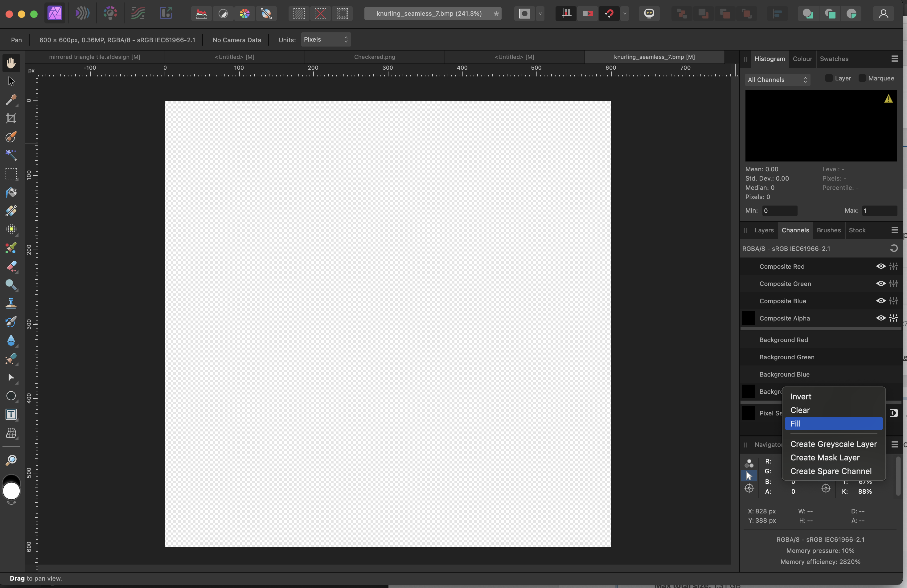
Task: Reset channels with circular arrow icon
Action: (894, 248)
